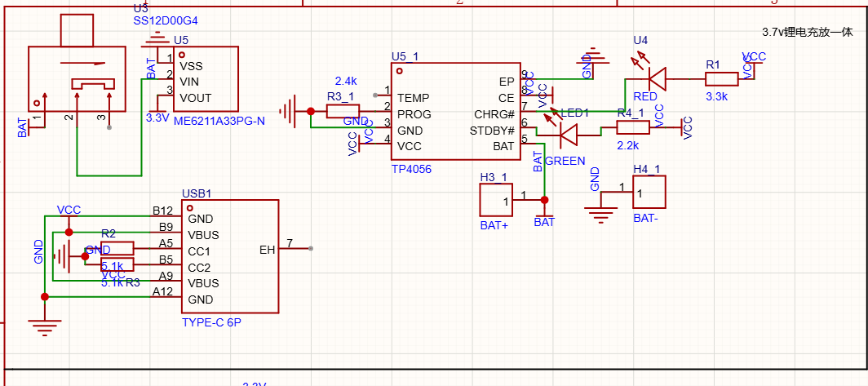Click the GREEN label text
This screenshot has height=386, width=868.
coord(565,161)
